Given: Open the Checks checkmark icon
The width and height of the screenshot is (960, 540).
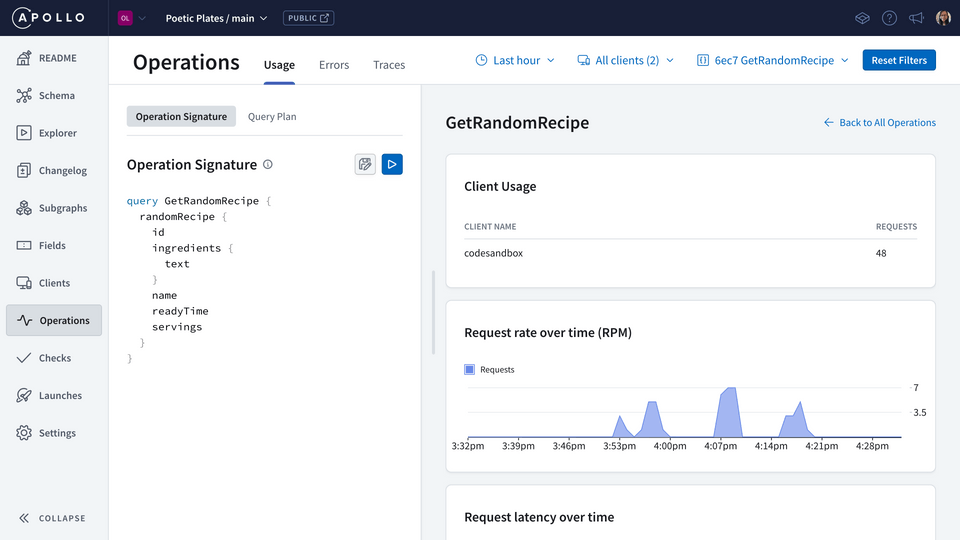Looking at the screenshot, I should click(x=24, y=358).
